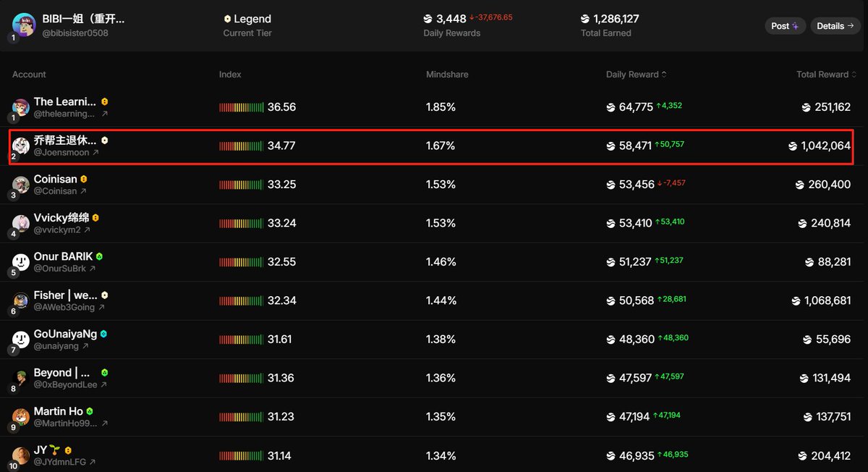The height and width of the screenshot is (472, 868).
Task: Click index value 32.55
Action: 281,262
